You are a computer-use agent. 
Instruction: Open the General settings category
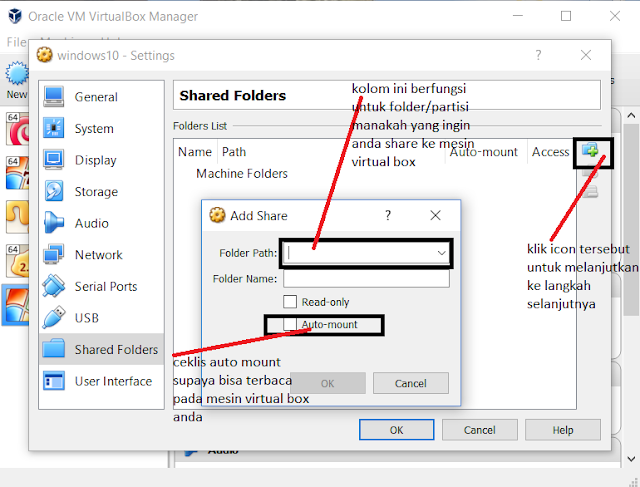point(101,97)
